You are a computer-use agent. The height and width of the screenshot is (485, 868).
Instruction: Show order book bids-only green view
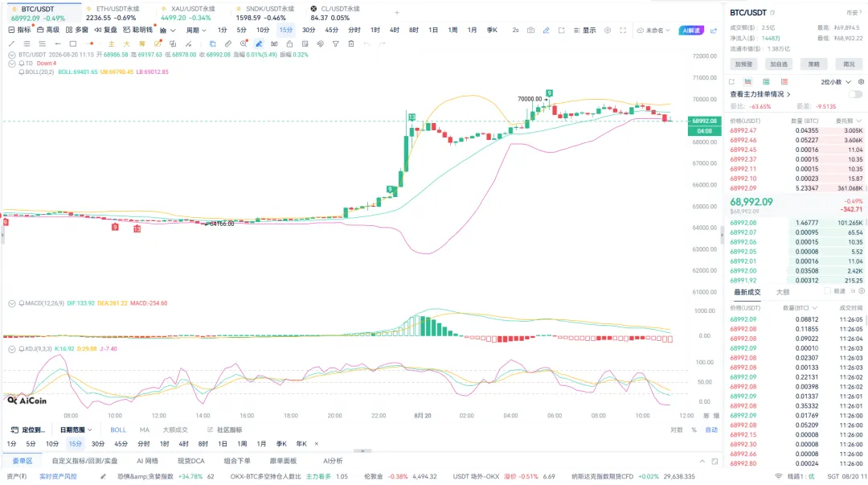point(766,82)
